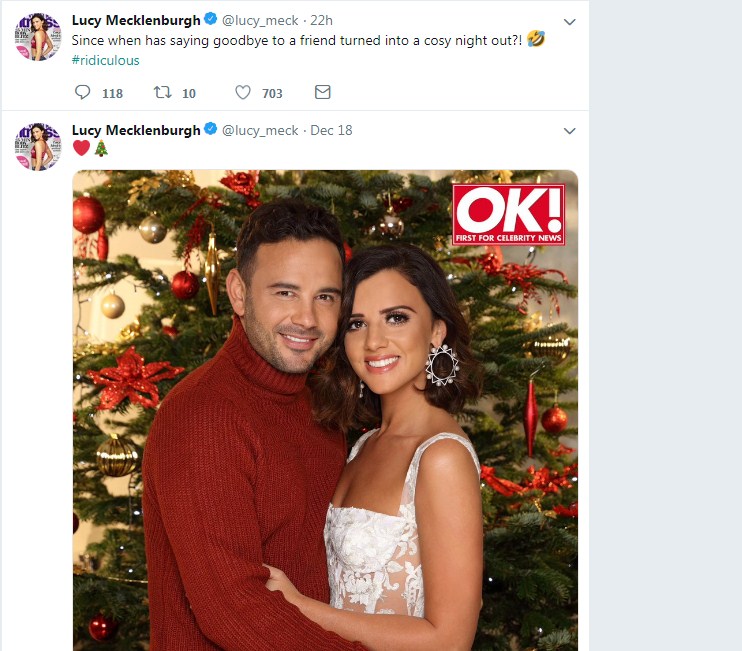This screenshot has height=651, width=742.
Task: Open the Dec 18 timestamp link
Action: coord(331,130)
